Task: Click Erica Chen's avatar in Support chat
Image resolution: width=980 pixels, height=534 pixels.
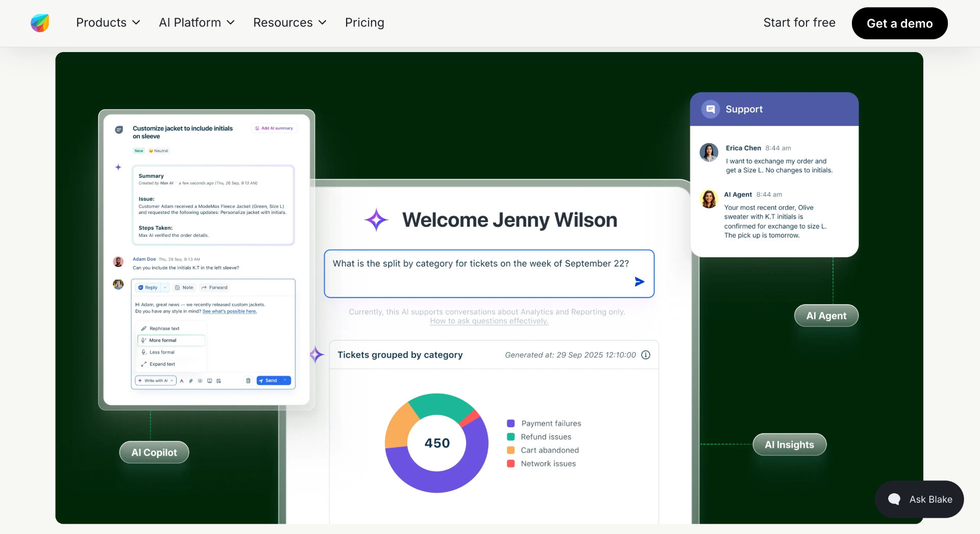Action: (709, 152)
